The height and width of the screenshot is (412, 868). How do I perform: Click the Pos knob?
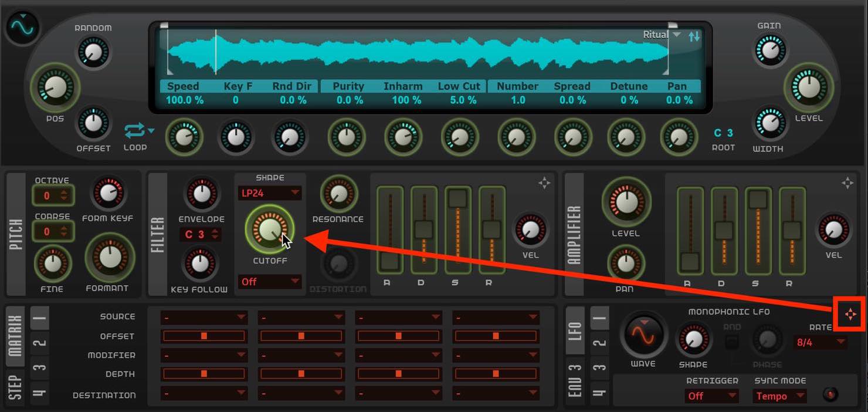point(55,88)
